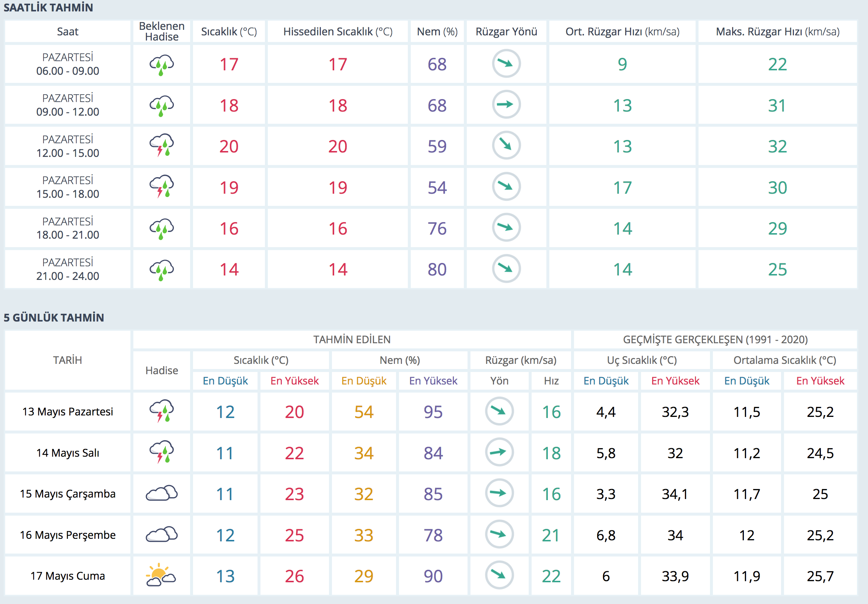The height and width of the screenshot is (604, 868).
Task: Click the Hissedilen Sıcaklık column header
Action: coord(337,32)
